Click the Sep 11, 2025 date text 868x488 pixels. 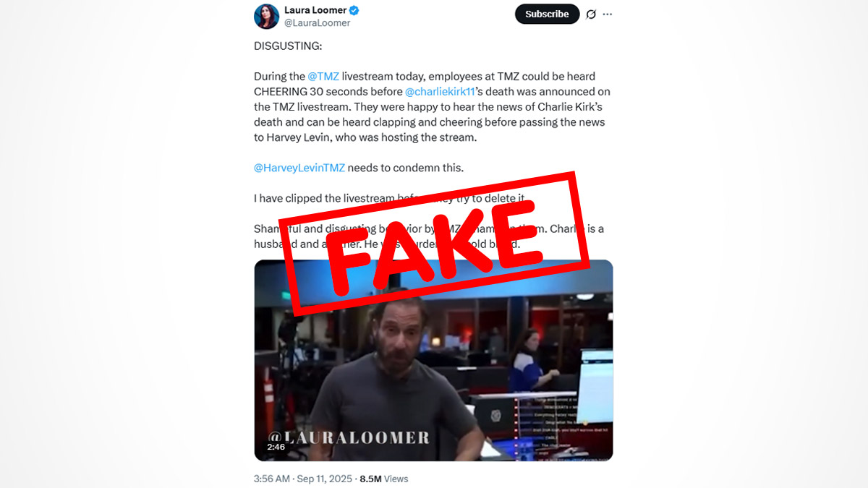(x=325, y=479)
